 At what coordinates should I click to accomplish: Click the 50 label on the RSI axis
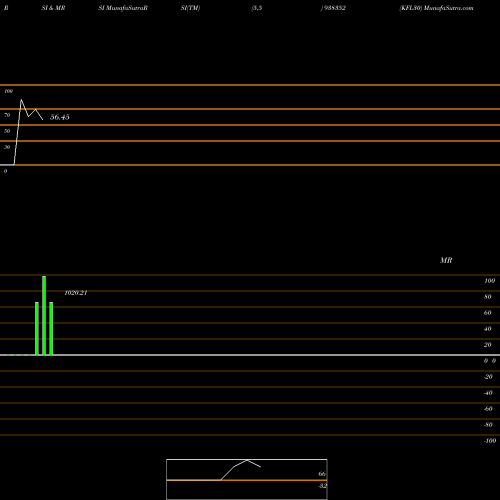click(x=7, y=131)
